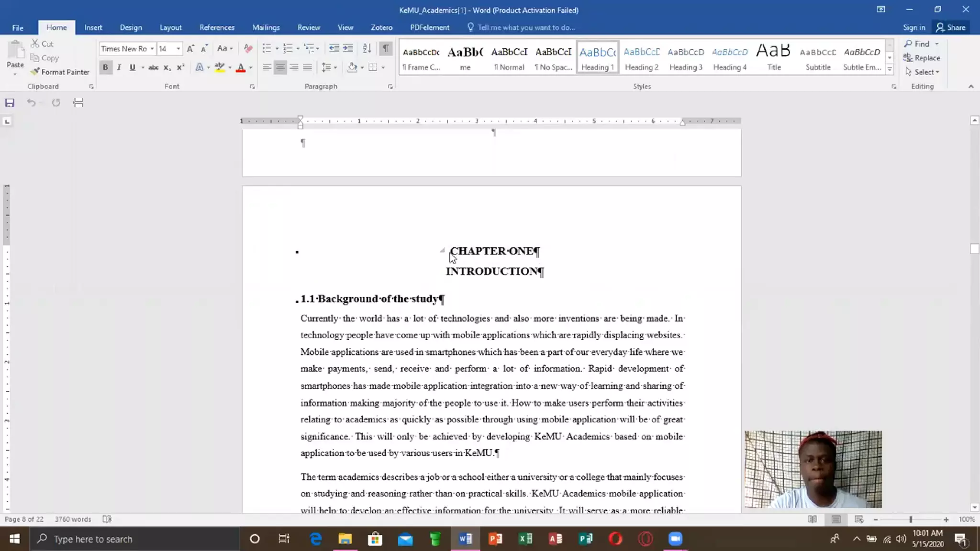This screenshot has width=980, height=551.
Task: Click the zoom slider handle
Action: [911, 519]
